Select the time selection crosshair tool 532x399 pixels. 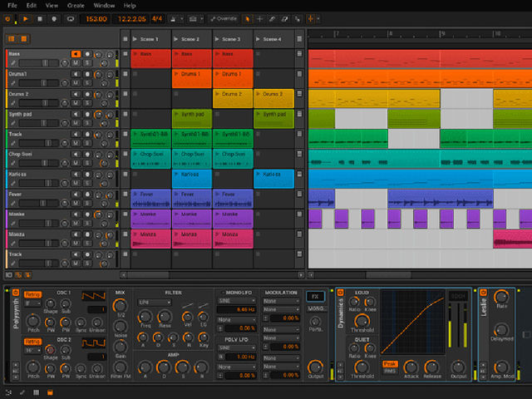259,19
